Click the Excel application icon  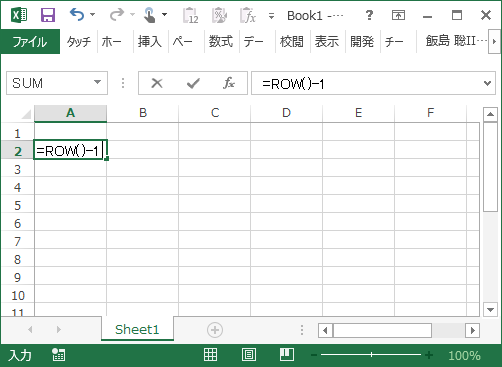point(19,15)
